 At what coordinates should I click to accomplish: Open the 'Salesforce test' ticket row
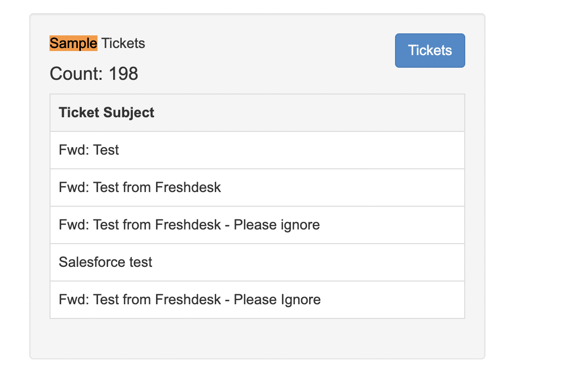click(x=257, y=262)
